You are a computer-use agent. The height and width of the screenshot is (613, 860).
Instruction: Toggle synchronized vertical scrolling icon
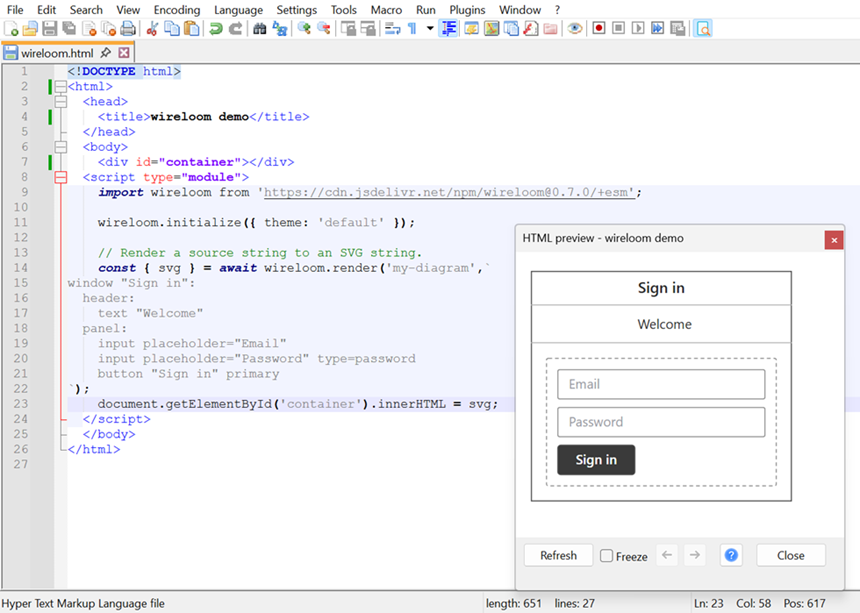(348, 29)
